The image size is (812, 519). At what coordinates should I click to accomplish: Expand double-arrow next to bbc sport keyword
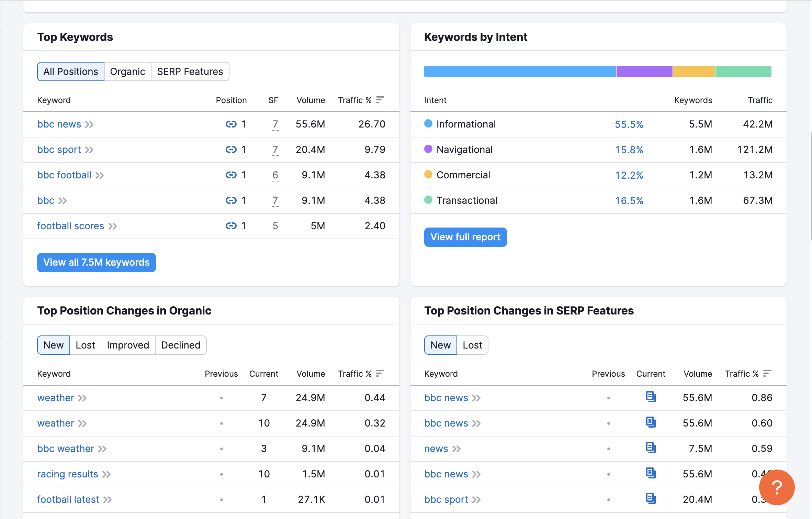point(90,150)
